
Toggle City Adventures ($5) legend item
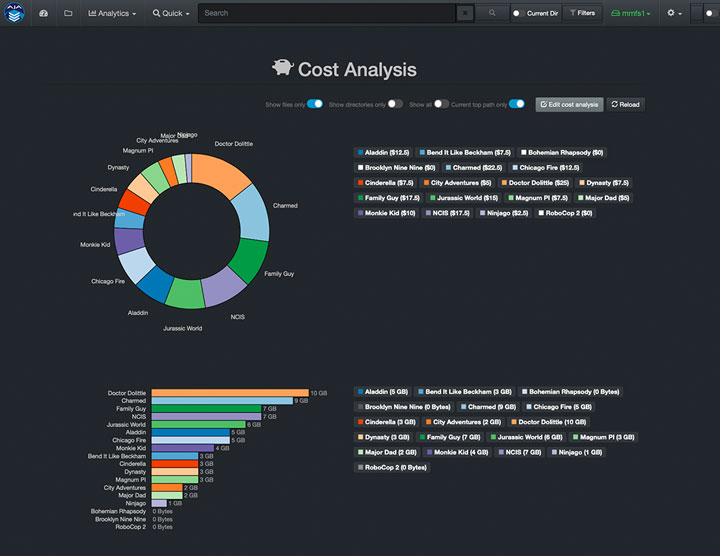(x=457, y=183)
